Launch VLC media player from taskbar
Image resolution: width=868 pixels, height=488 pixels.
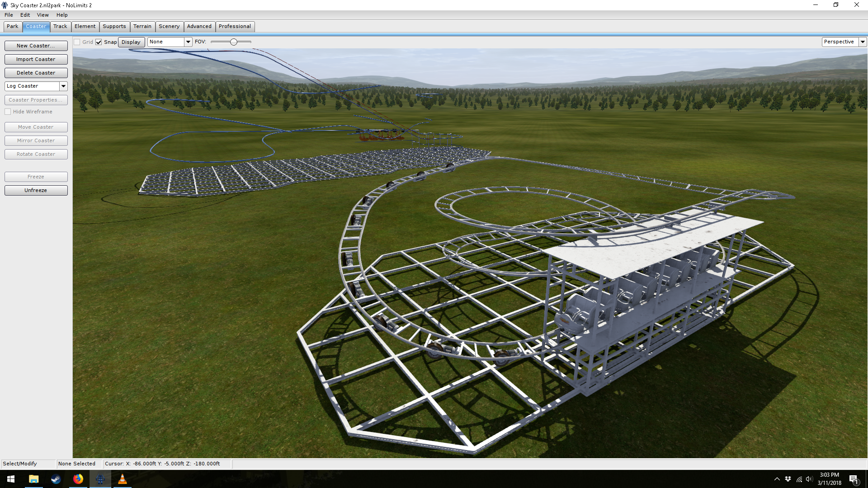coord(122,479)
